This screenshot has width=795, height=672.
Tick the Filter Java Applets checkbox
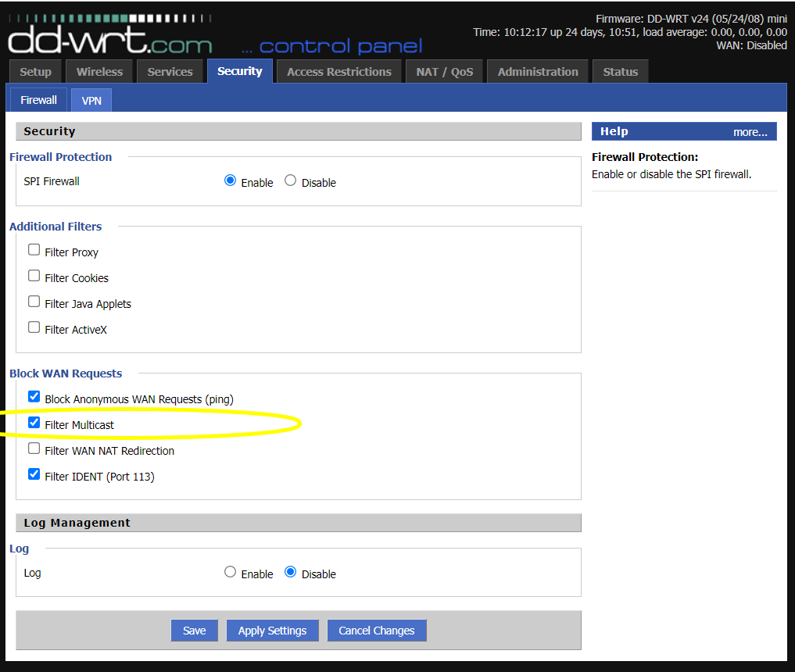(34, 302)
